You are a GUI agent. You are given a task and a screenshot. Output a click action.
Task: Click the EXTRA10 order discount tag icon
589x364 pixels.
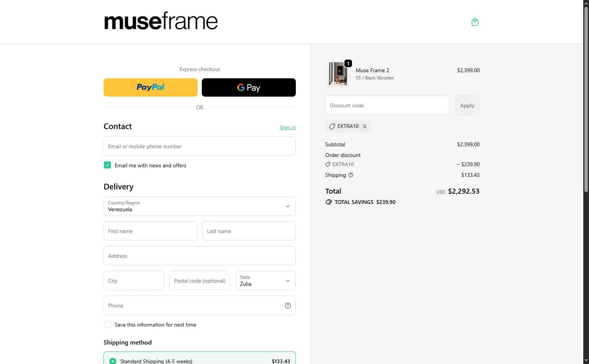click(328, 164)
